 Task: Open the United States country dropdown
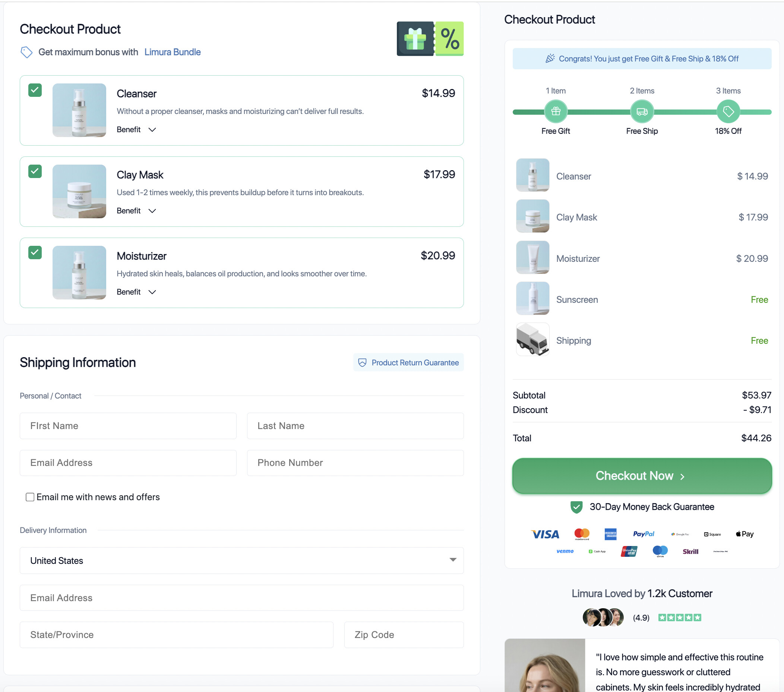pos(241,560)
